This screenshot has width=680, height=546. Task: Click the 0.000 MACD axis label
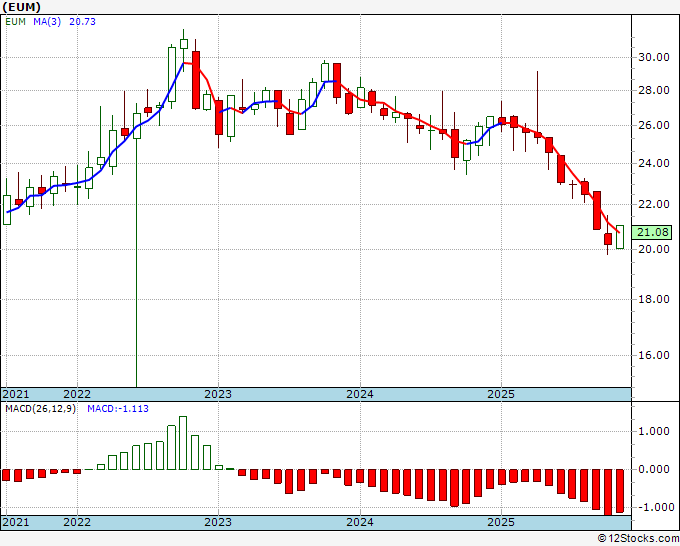pos(654,469)
